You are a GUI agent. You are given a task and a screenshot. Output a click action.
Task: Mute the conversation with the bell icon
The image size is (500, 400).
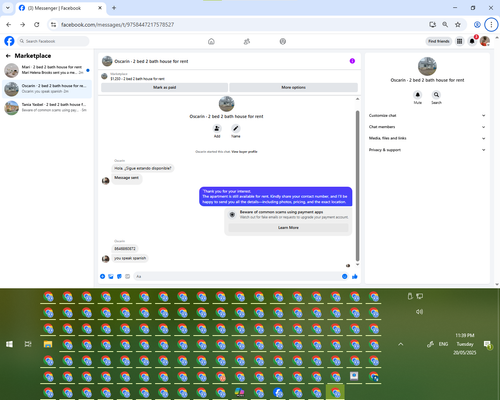(x=418, y=95)
